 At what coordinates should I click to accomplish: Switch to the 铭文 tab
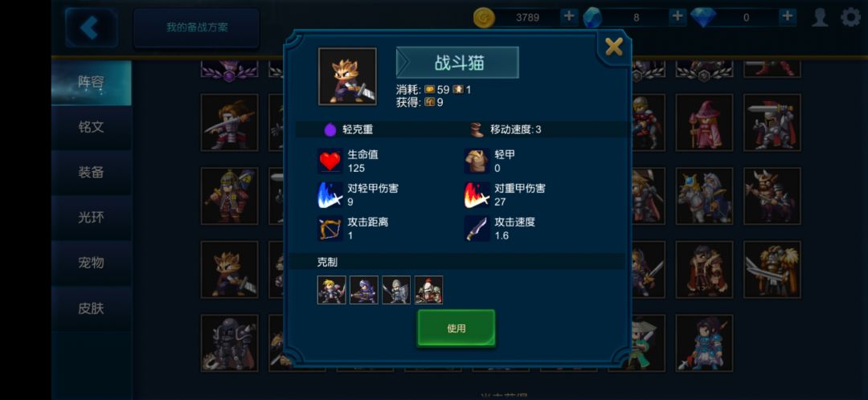[x=92, y=127]
